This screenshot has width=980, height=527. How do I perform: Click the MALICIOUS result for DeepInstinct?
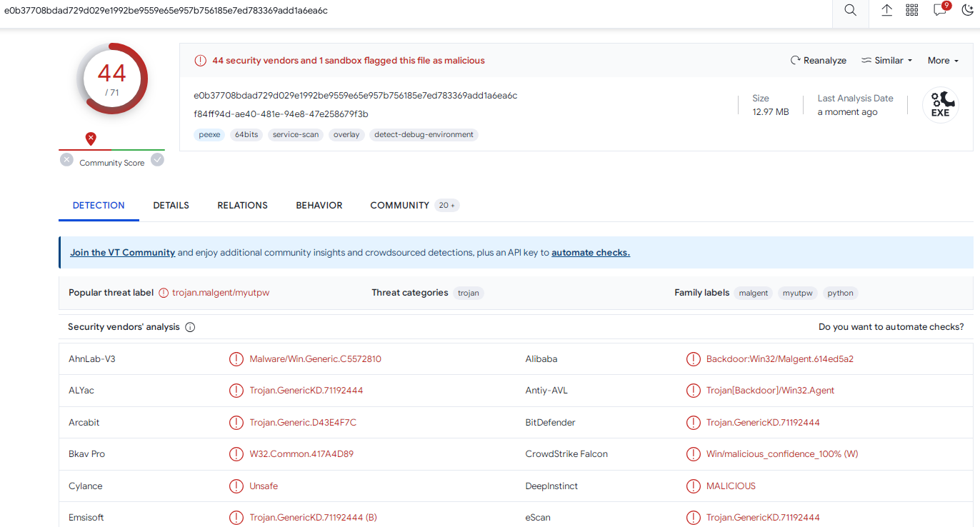tap(731, 486)
